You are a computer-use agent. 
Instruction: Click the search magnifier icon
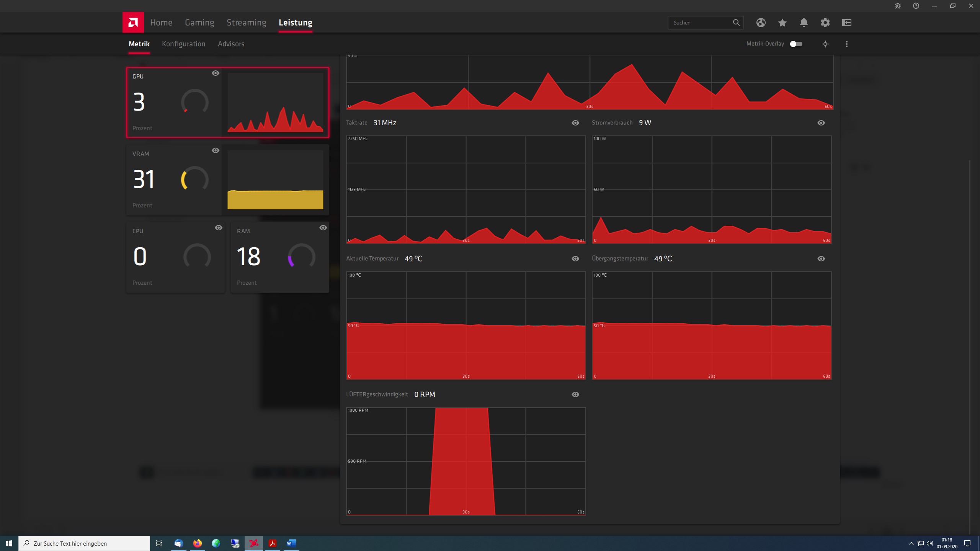[736, 23]
